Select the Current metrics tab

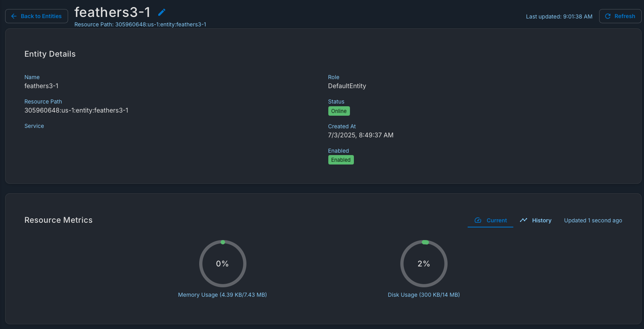point(490,220)
